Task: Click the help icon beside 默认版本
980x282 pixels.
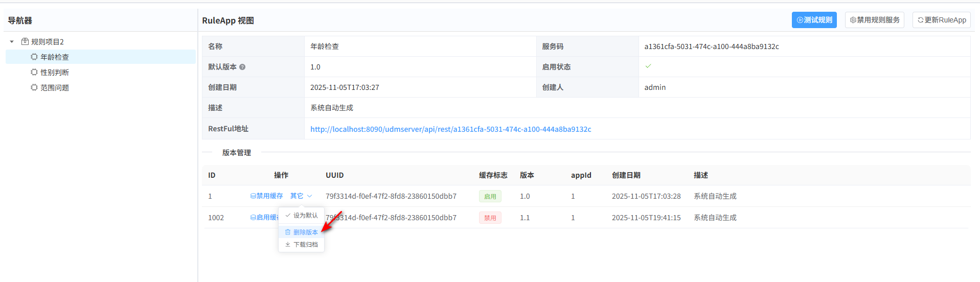Action: point(242,67)
